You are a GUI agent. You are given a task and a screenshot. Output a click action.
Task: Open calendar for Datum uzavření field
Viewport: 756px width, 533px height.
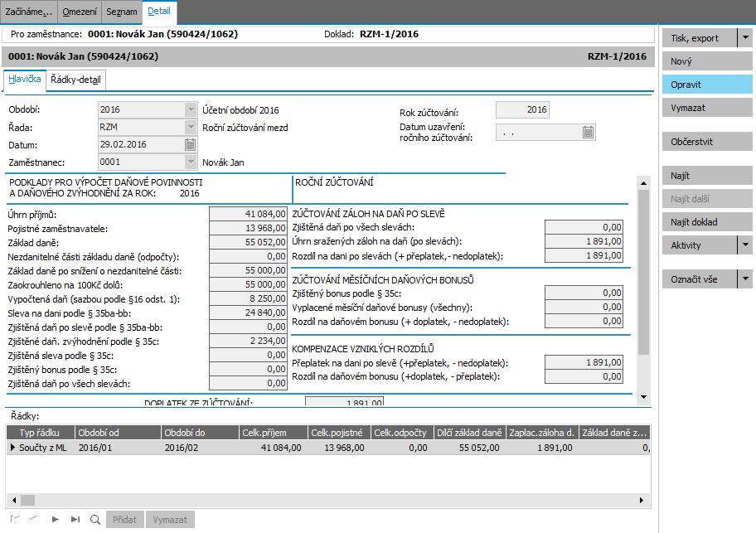pos(588,132)
